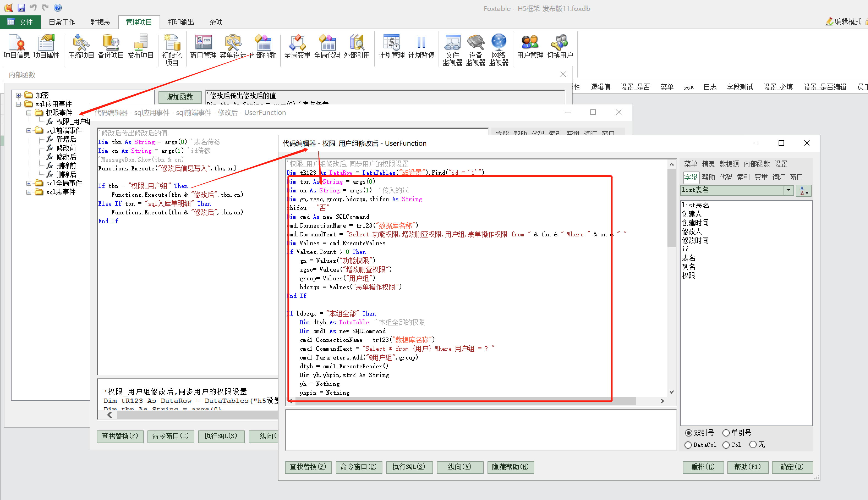The width and height of the screenshot is (868, 500).
Task: Select 创建时间 field in list
Action: [x=695, y=223]
